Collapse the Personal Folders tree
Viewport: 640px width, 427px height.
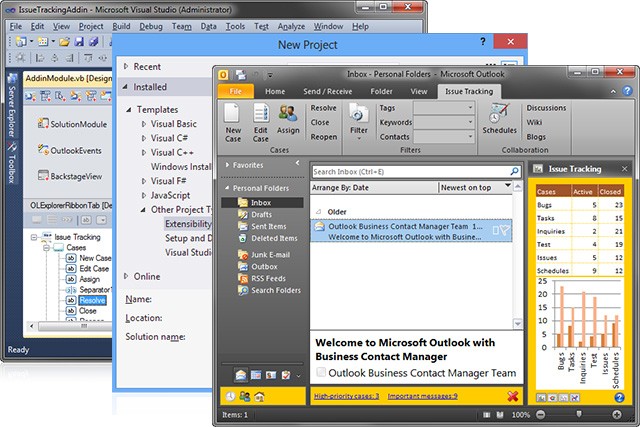pyautogui.click(x=227, y=188)
